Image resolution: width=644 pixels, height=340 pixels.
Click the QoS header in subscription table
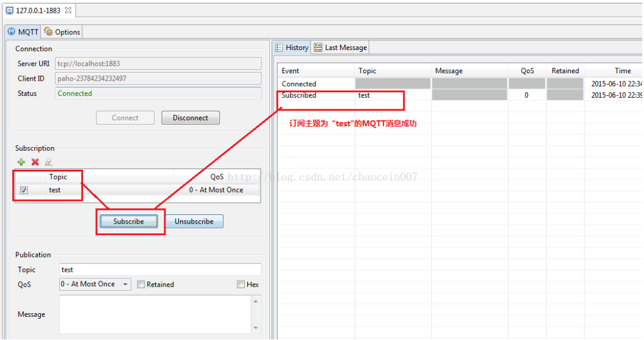217,176
